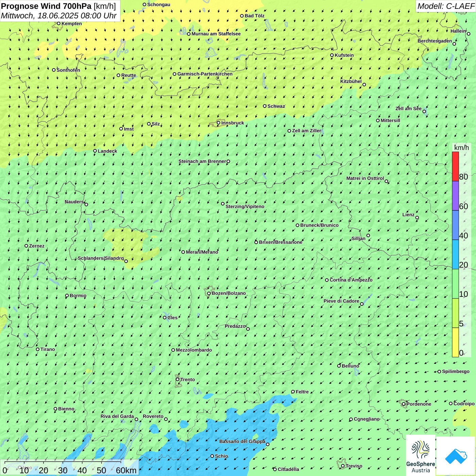Click the 'Sonthofen' label
This screenshot has height=476, width=476.
[68, 70]
